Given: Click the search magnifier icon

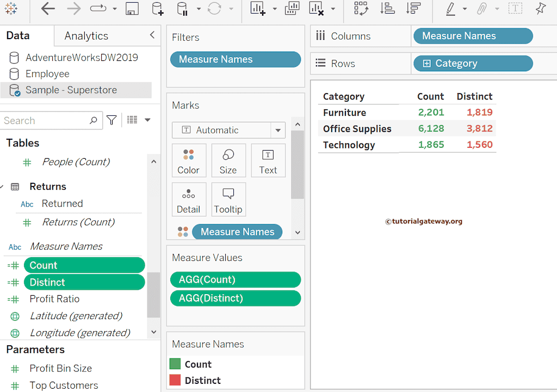Looking at the screenshot, I should (x=94, y=120).
